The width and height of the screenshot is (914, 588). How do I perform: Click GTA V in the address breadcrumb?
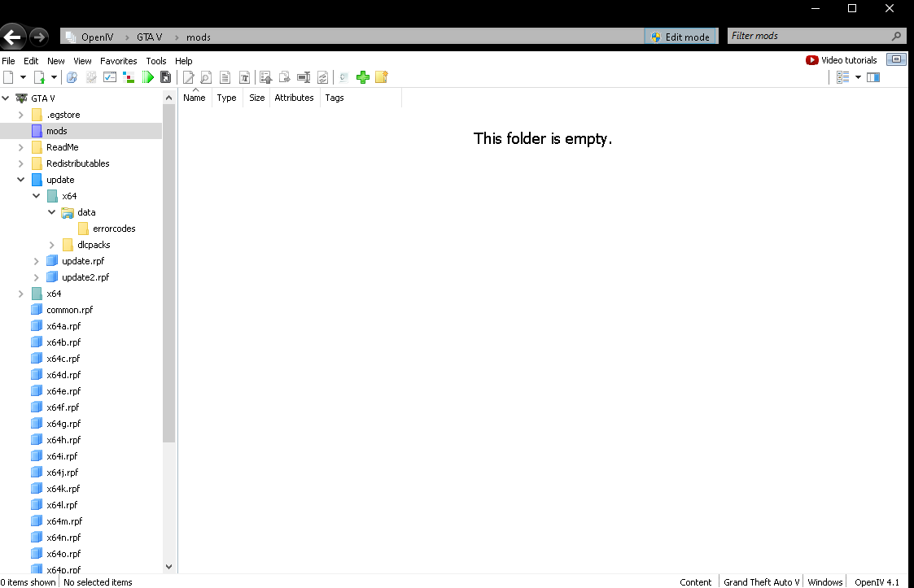pos(149,37)
